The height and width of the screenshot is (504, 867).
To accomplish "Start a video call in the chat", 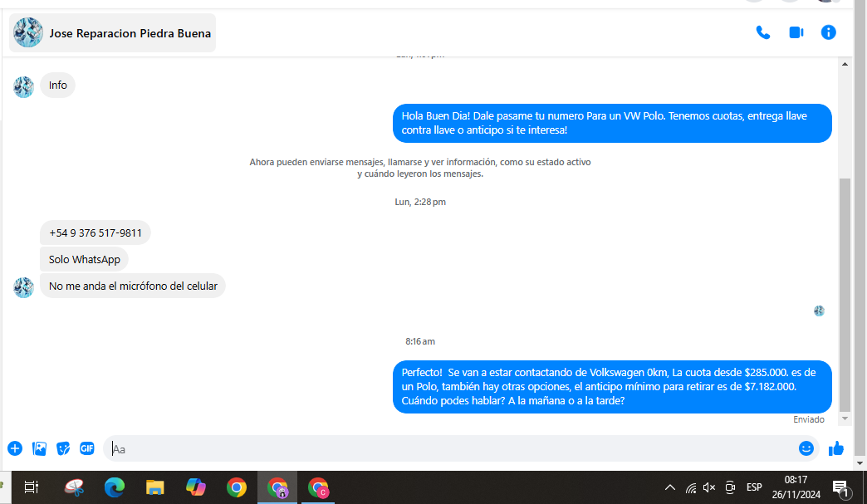I will [796, 32].
